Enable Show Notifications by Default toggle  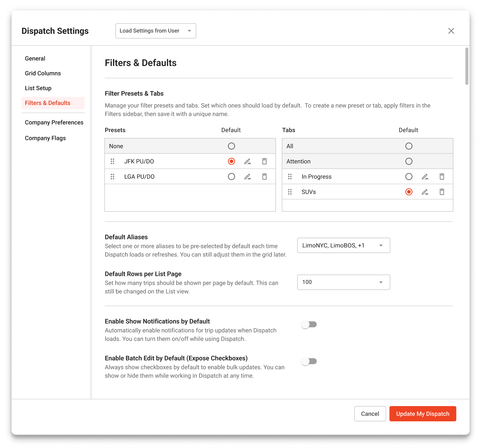[309, 324]
